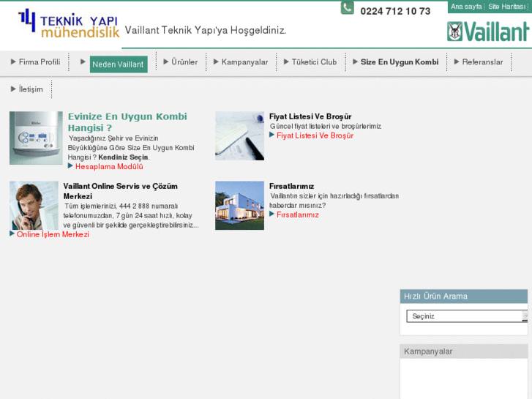Click Vaillant Teknik Yapı'ya Hoşgeldiniz text

pos(206,30)
